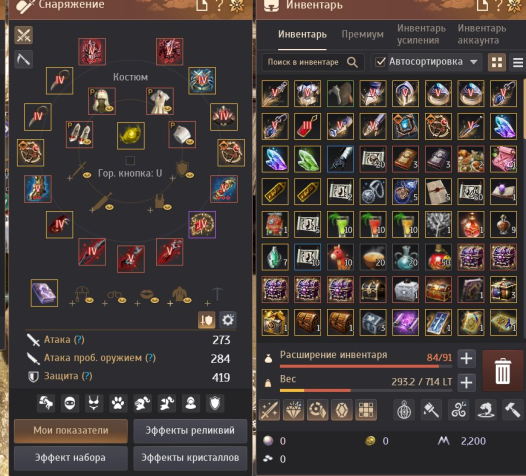This screenshot has height=476, width=526.
Task: Select the pickaxe life gear icon
Action: click(23, 60)
